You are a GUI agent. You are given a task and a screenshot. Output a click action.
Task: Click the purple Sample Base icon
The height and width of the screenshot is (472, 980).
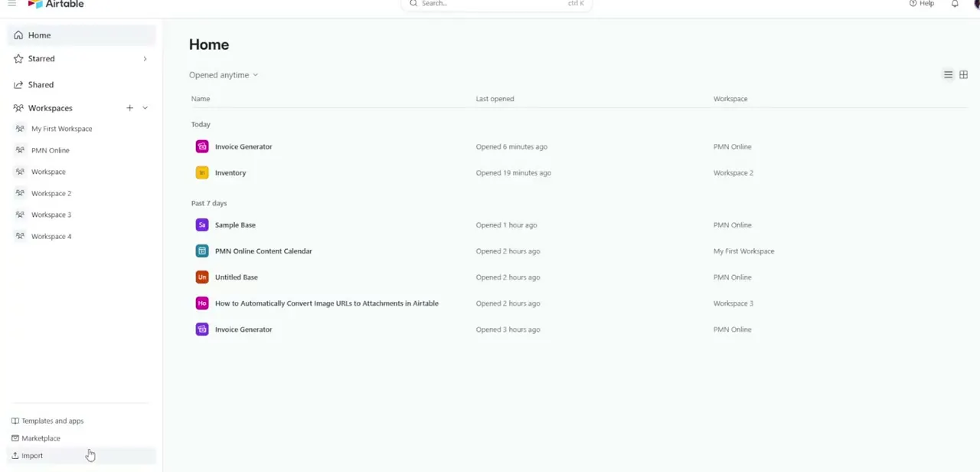pos(202,225)
